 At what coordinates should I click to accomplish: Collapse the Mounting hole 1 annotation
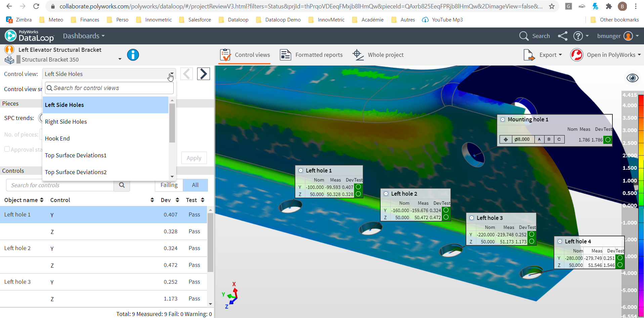503,119
